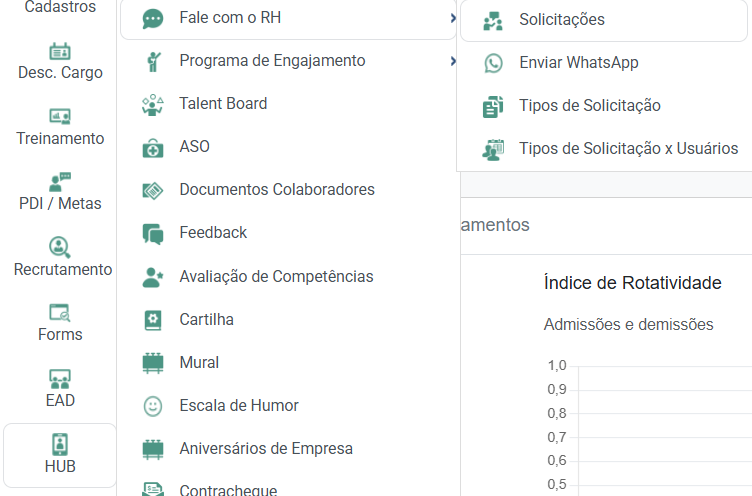Click the EAD sidebar icon
The width and height of the screenshot is (752, 496).
coord(60,379)
